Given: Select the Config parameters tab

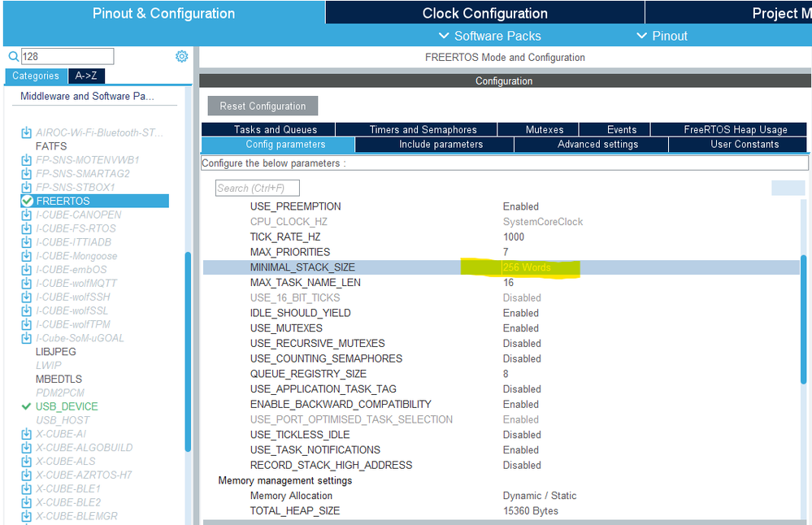Looking at the screenshot, I should pyautogui.click(x=278, y=145).
